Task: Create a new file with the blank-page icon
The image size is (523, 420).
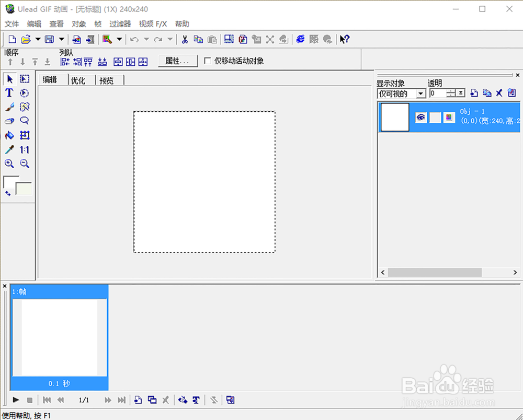Action: point(12,39)
